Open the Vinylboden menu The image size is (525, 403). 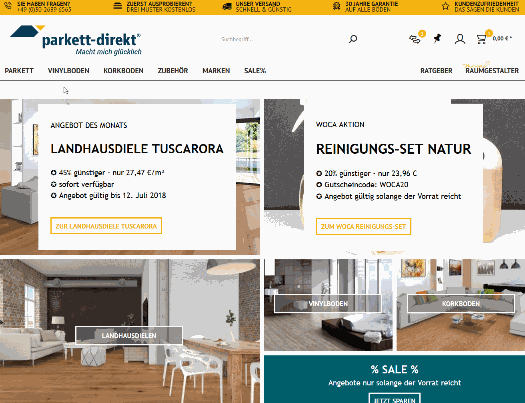pos(69,71)
